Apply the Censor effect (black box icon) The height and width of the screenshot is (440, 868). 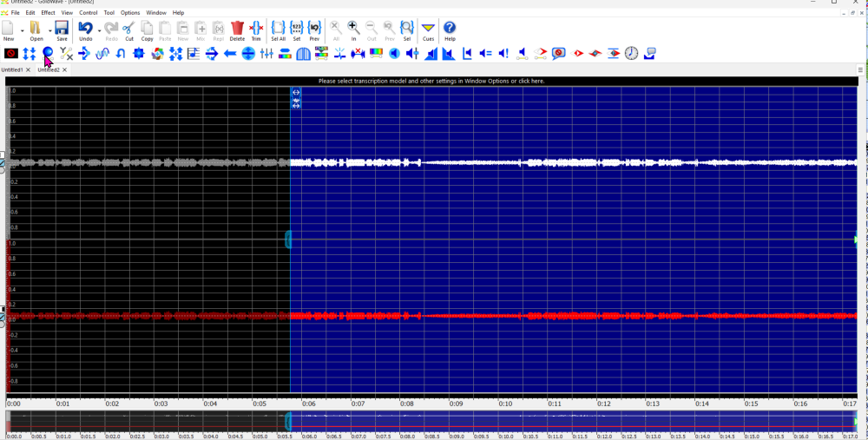11,54
